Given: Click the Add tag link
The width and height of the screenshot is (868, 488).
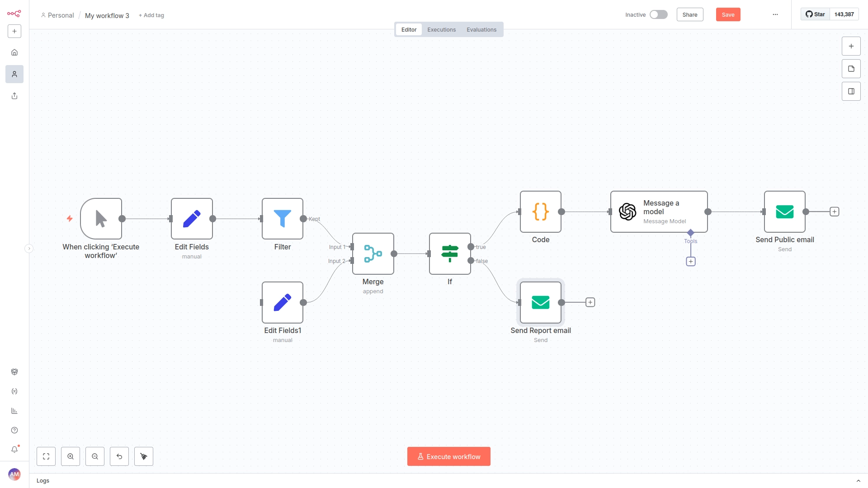Looking at the screenshot, I should coord(151,15).
